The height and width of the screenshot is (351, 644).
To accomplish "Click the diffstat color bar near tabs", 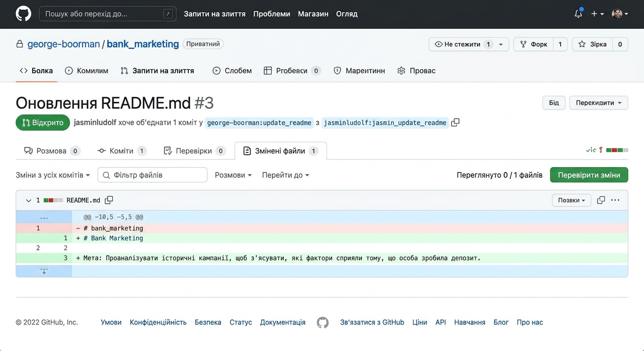I will [617, 150].
